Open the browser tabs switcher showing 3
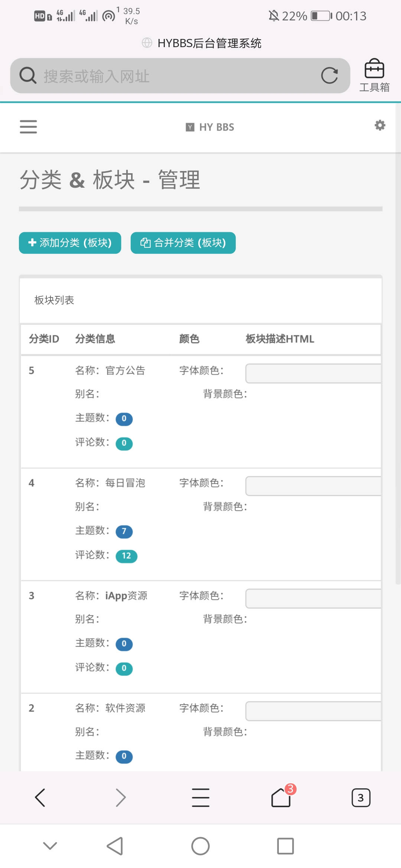This screenshot has height=868, width=401. click(x=361, y=798)
